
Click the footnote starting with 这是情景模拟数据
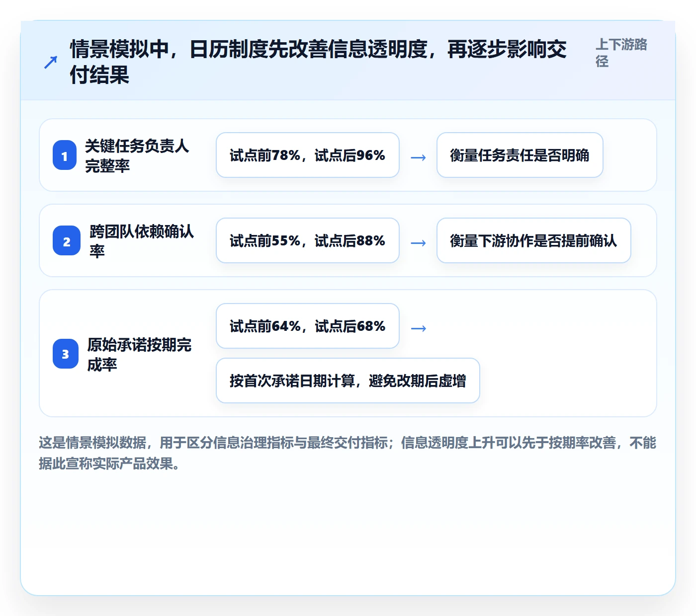click(348, 453)
